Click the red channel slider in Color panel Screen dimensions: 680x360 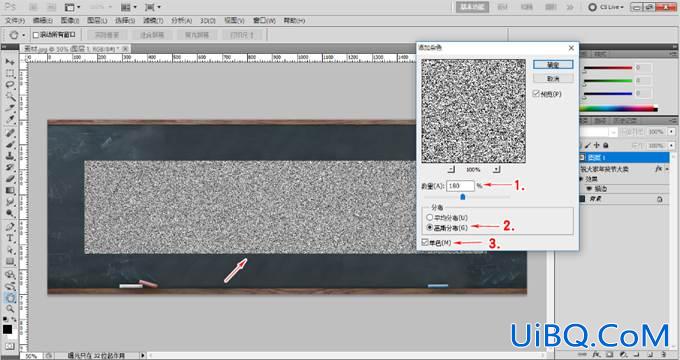click(x=608, y=68)
